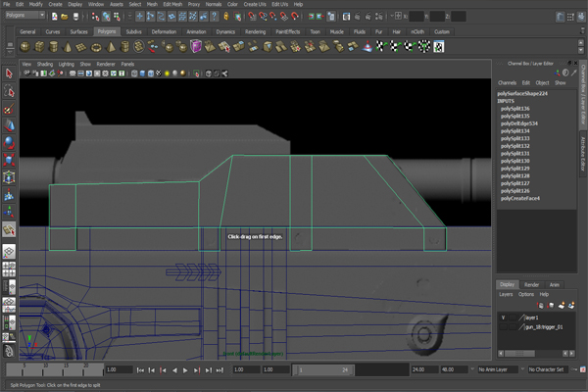Open a scene with folder icon
Screen dimensions: 588x392
tap(65, 16)
